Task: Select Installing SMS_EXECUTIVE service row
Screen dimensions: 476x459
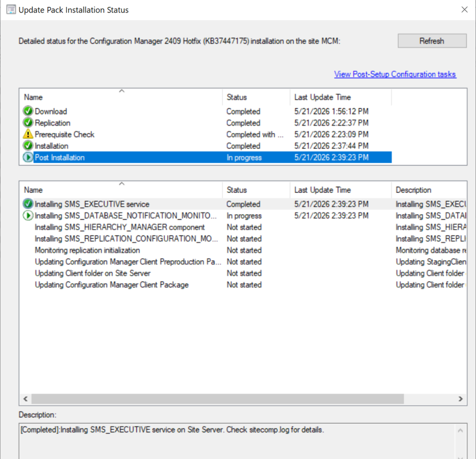Action: pyautogui.click(x=245, y=204)
